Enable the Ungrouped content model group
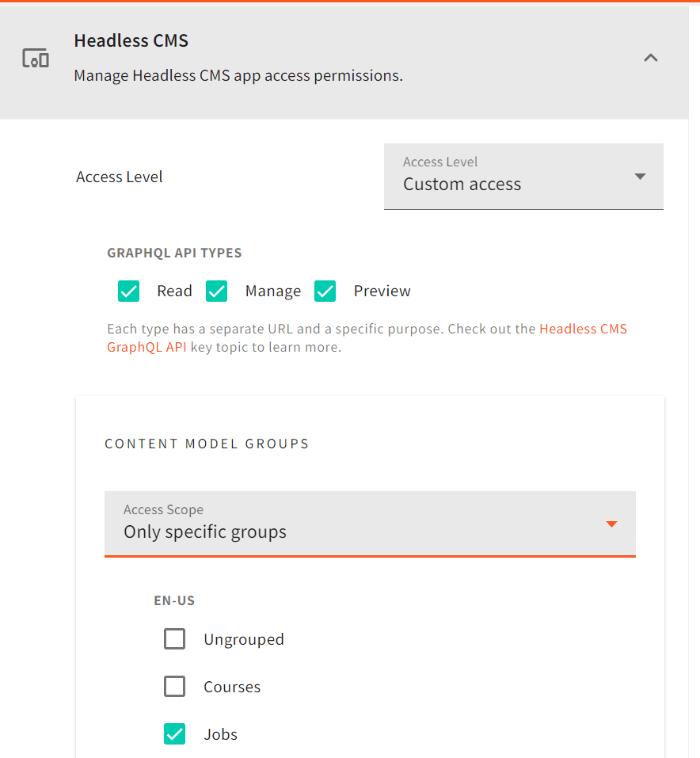 tap(174, 638)
